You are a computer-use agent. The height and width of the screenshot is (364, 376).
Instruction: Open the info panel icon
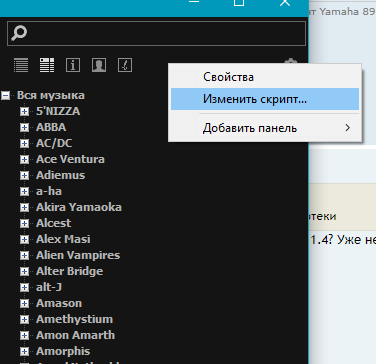73,65
